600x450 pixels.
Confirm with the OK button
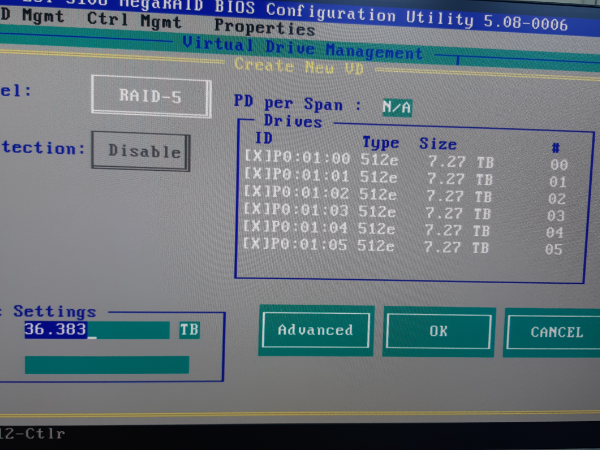[x=438, y=331]
